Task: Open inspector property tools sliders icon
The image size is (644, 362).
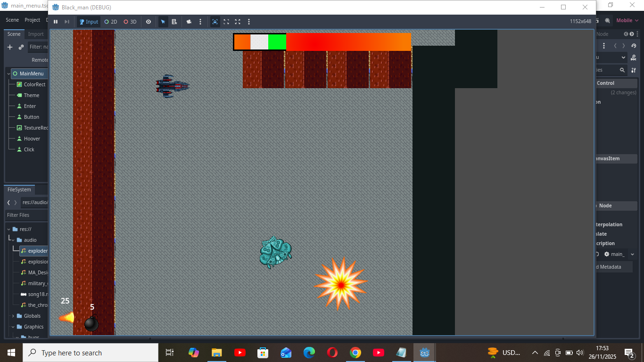Action: coord(634,70)
